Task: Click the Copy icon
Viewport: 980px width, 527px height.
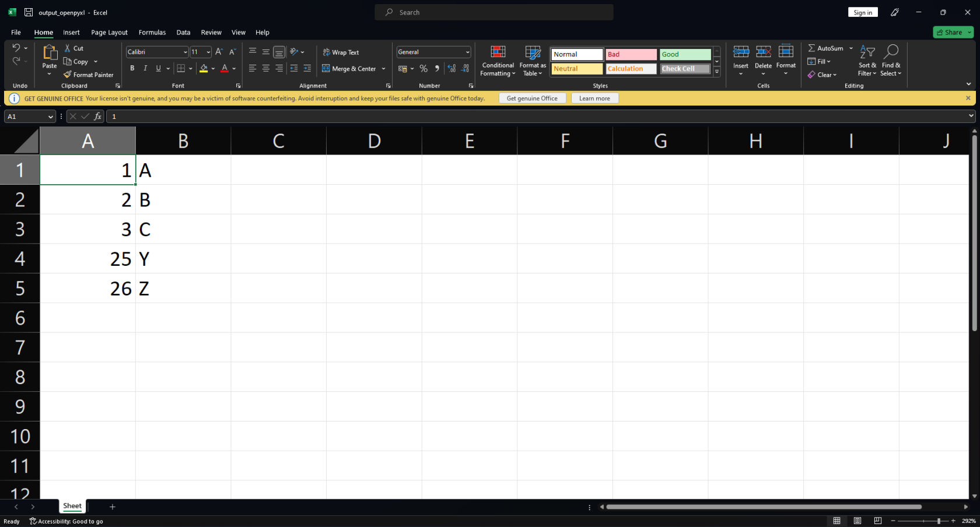Action: [x=68, y=61]
